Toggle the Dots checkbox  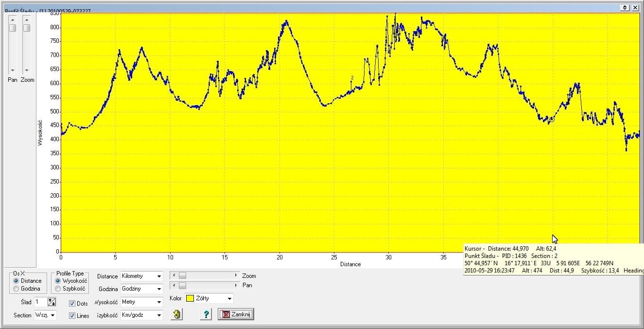click(x=72, y=304)
